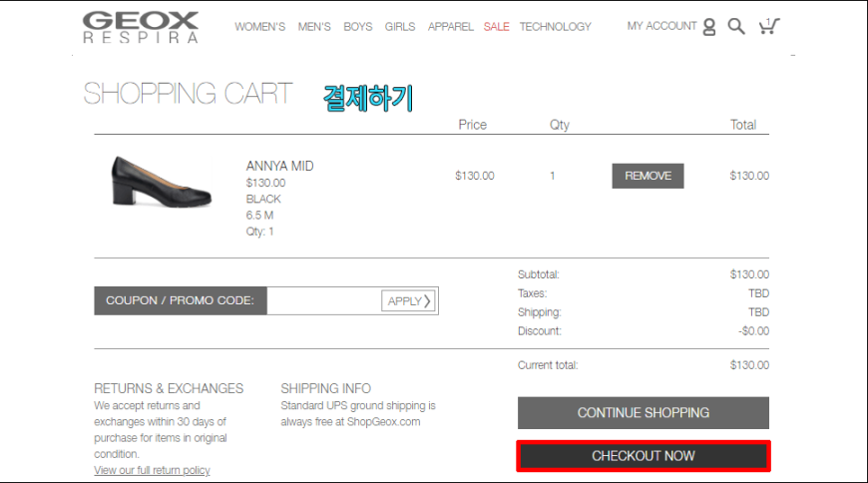The height and width of the screenshot is (483, 868).
Task: Click the GEOX Respira logo
Action: pyautogui.click(x=140, y=27)
